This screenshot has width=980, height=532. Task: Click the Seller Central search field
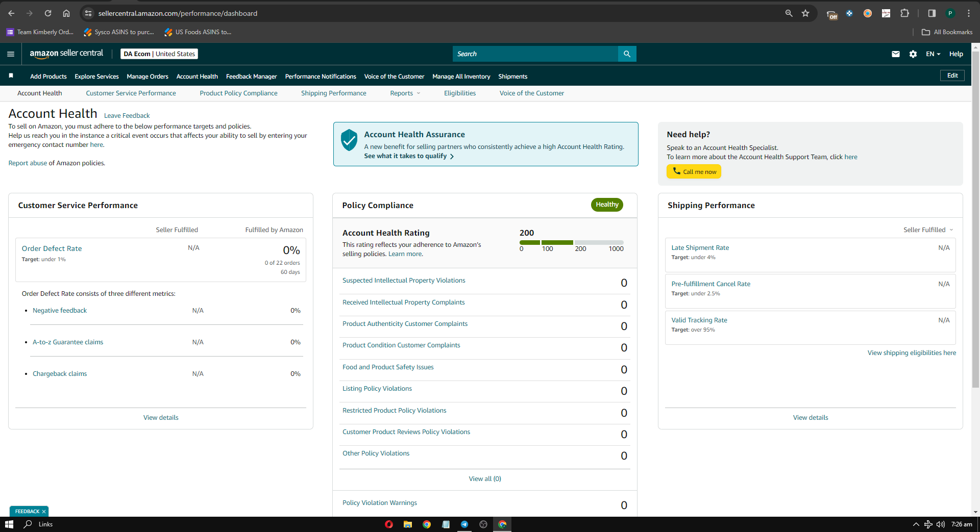coord(535,54)
